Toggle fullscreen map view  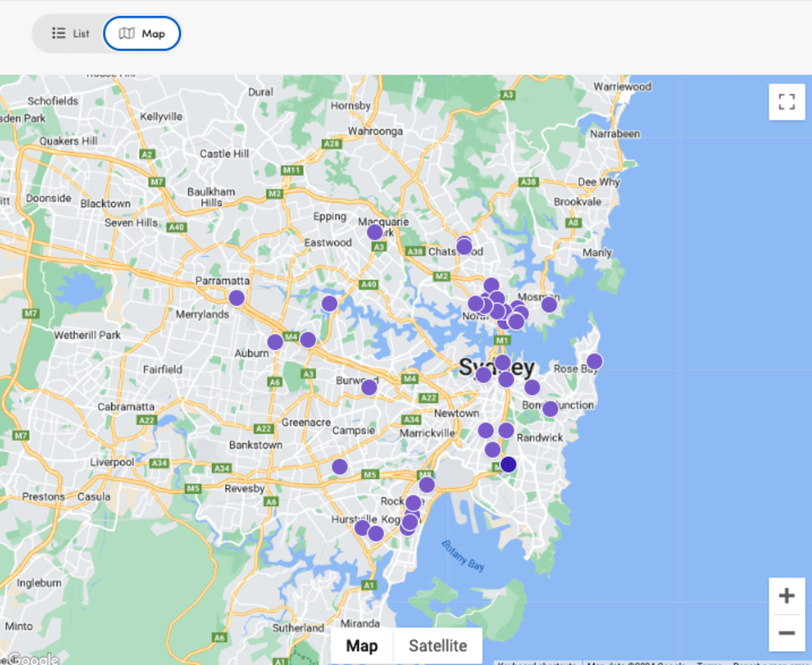(787, 101)
